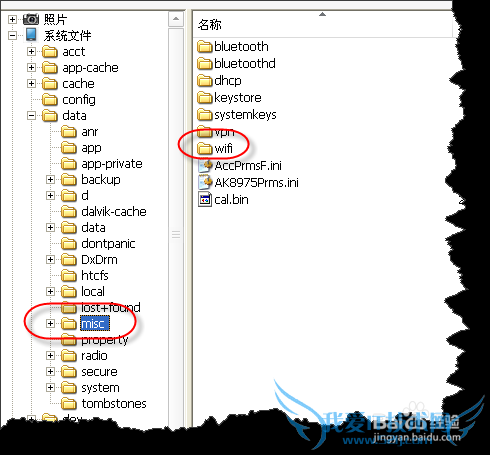The height and width of the screenshot is (455, 490).
Task: Click the tree scrollbar up arrow
Action: (x=176, y=19)
